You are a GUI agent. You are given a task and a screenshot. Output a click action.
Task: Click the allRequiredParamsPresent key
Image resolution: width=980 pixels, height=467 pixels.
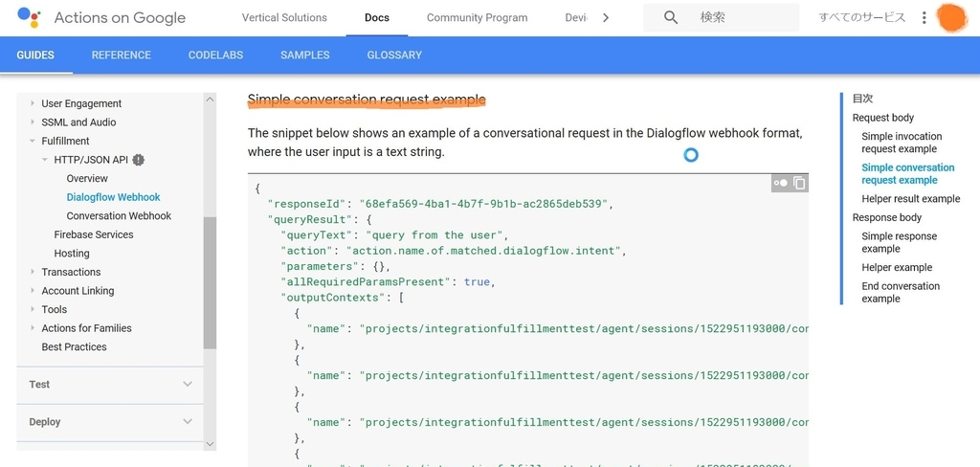pyautogui.click(x=367, y=282)
